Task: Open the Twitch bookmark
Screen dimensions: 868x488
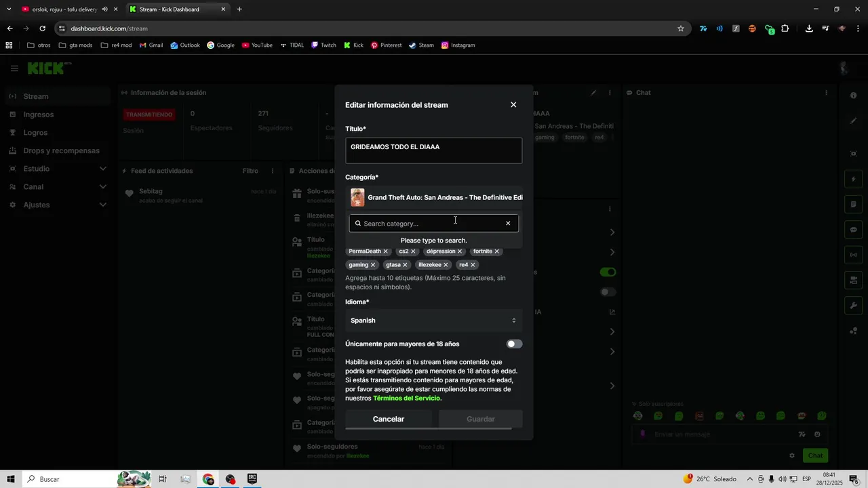Action: [x=323, y=45]
